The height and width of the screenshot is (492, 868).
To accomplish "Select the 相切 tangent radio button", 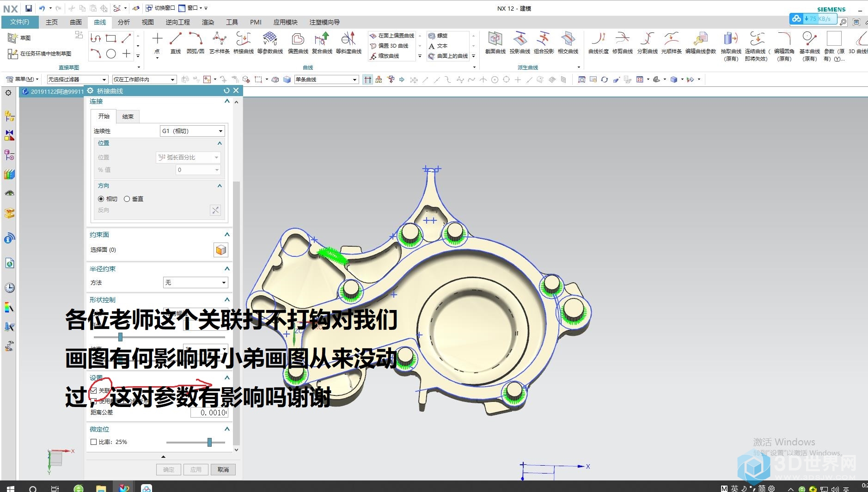I will (101, 199).
